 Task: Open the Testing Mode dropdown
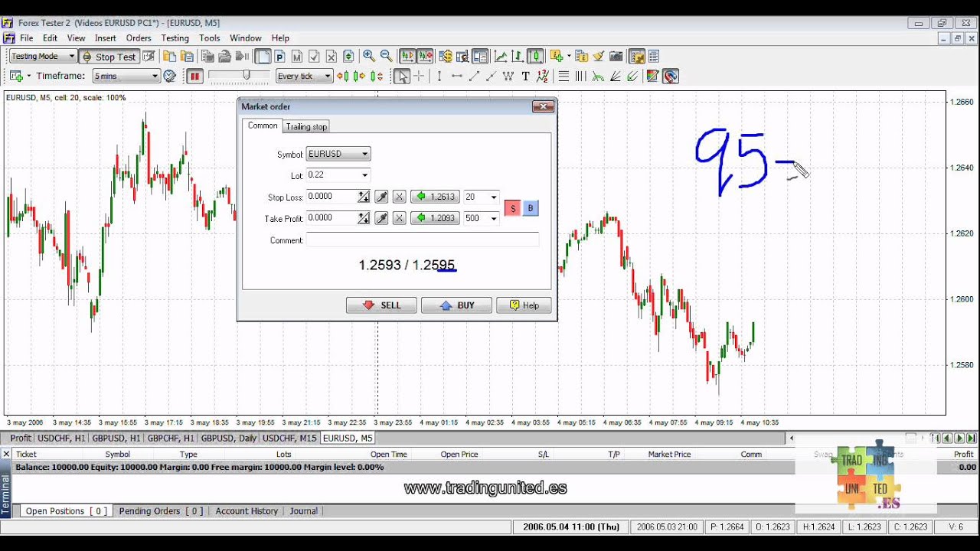point(43,56)
